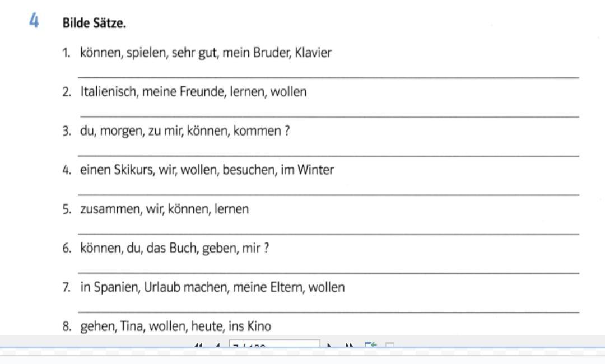Click the gray icon at the toolbar's right end
This screenshot has width=605, height=364.
click(x=390, y=346)
